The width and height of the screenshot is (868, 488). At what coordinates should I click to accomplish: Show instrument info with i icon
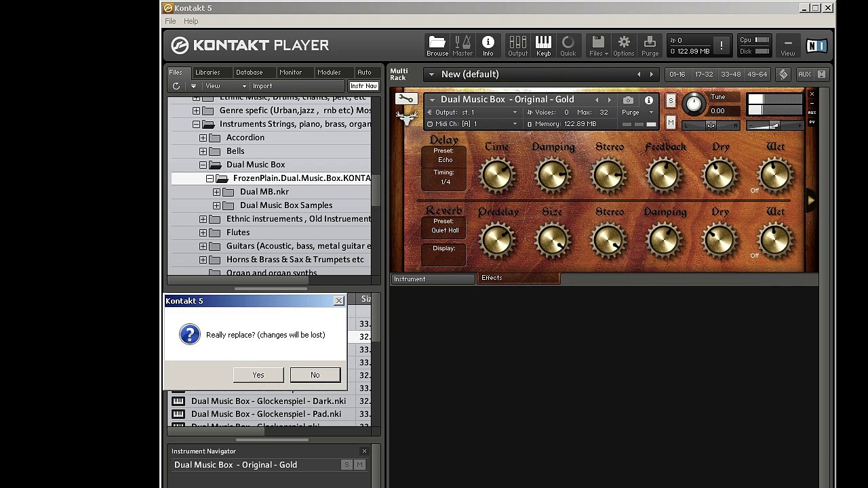tap(648, 100)
